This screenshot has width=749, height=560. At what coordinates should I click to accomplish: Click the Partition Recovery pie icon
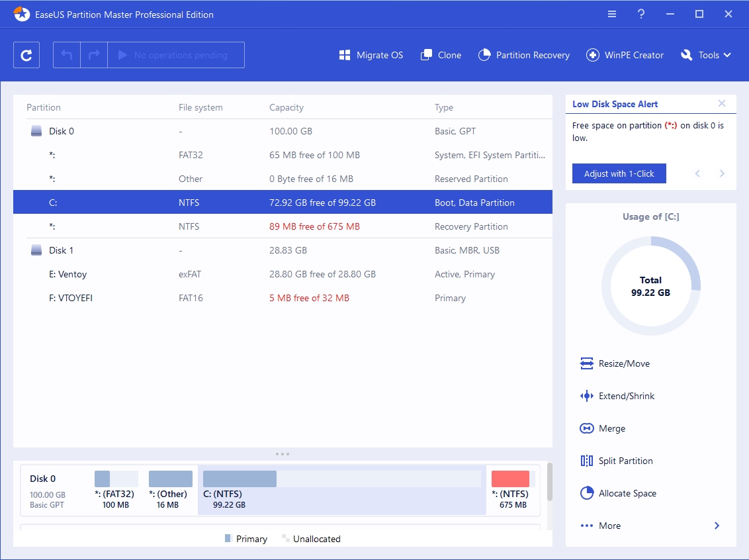pos(484,55)
